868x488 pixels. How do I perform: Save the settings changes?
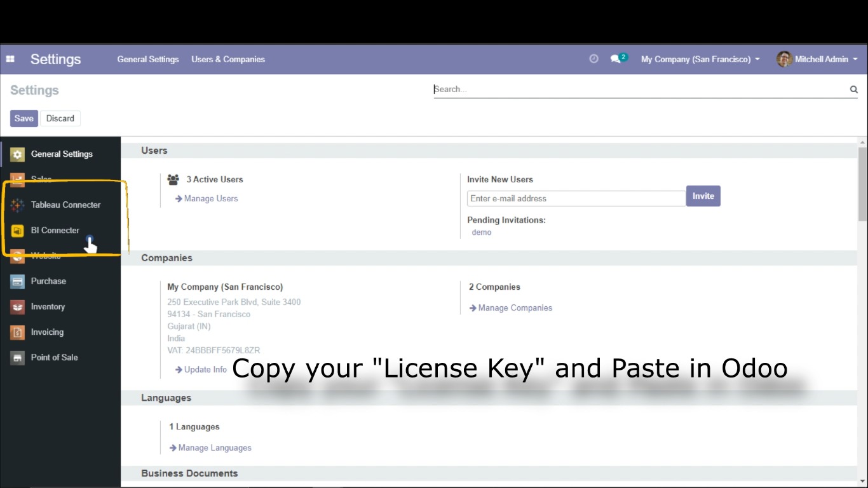[24, 118]
